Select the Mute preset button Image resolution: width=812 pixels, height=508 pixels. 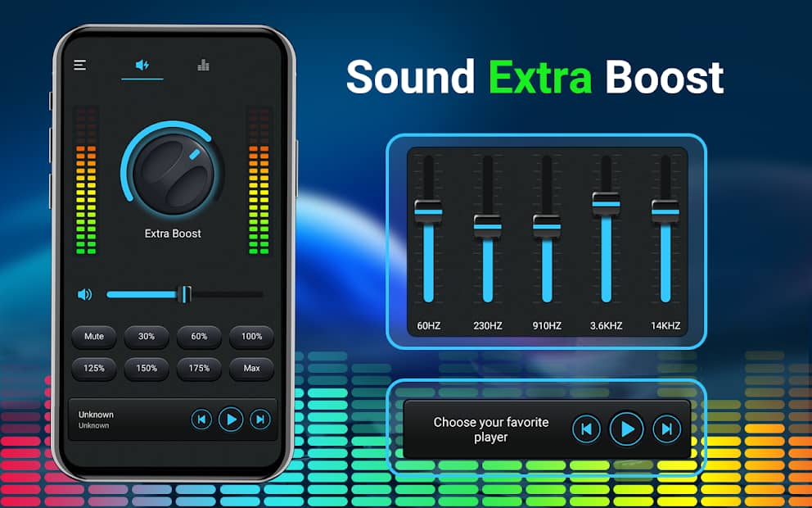(94, 337)
